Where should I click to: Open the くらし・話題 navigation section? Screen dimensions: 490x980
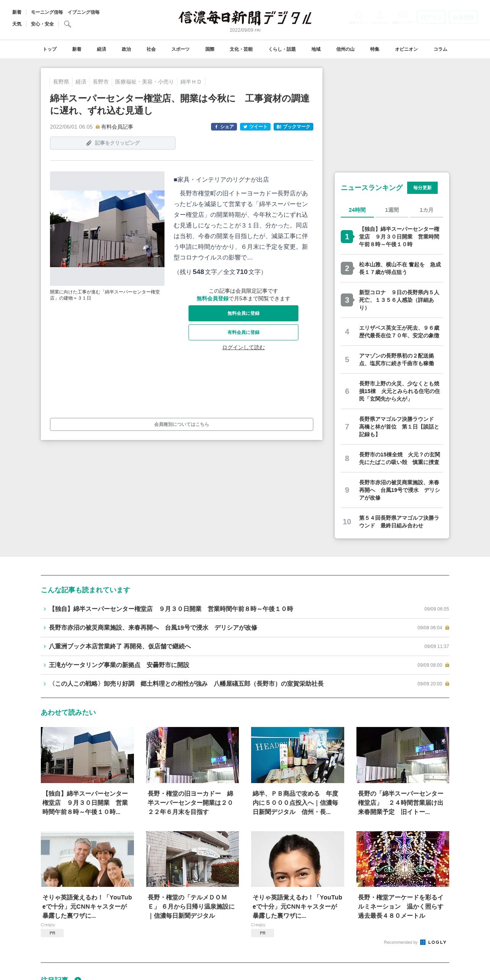click(282, 49)
